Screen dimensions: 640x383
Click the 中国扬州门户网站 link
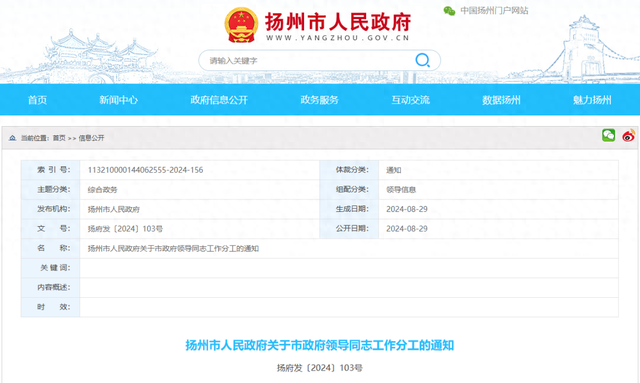tap(494, 11)
